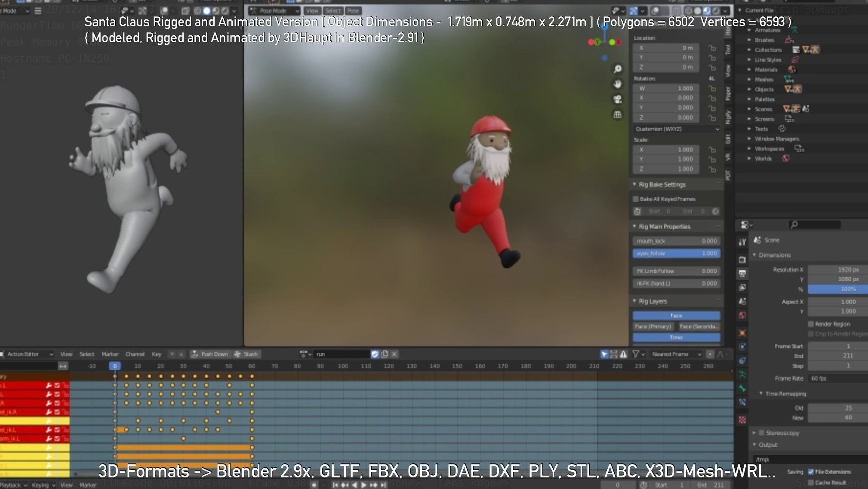This screenshot has width=868, height=489.
Task: Adjust the resolution percentage 100% slider
Action: (837, 289)
